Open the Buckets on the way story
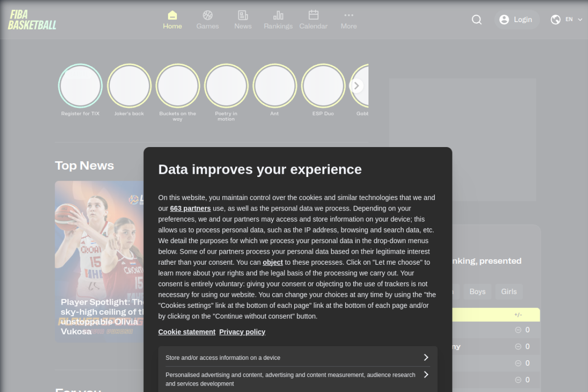 tap(178, 92)
